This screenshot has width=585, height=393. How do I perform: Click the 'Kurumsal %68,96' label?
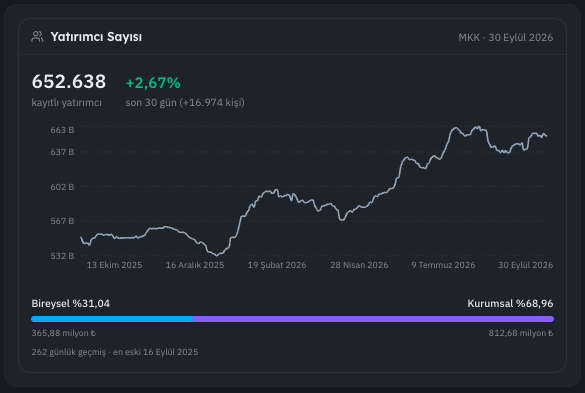click(510, 303)
